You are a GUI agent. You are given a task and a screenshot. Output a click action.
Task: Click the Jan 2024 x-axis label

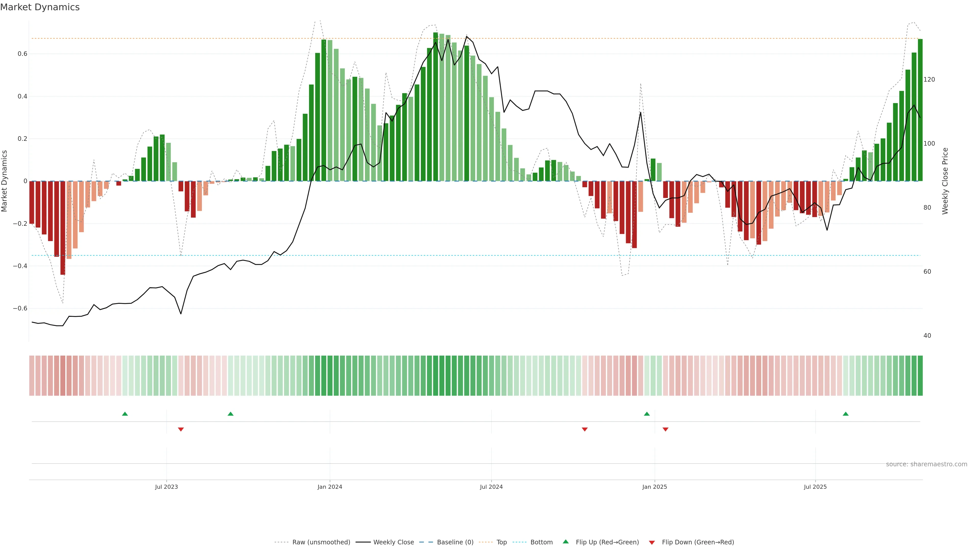[330, 487]
